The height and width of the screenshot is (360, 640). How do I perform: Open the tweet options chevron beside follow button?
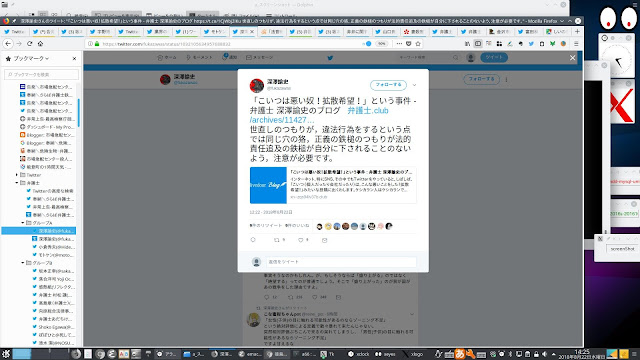(414, 85)
